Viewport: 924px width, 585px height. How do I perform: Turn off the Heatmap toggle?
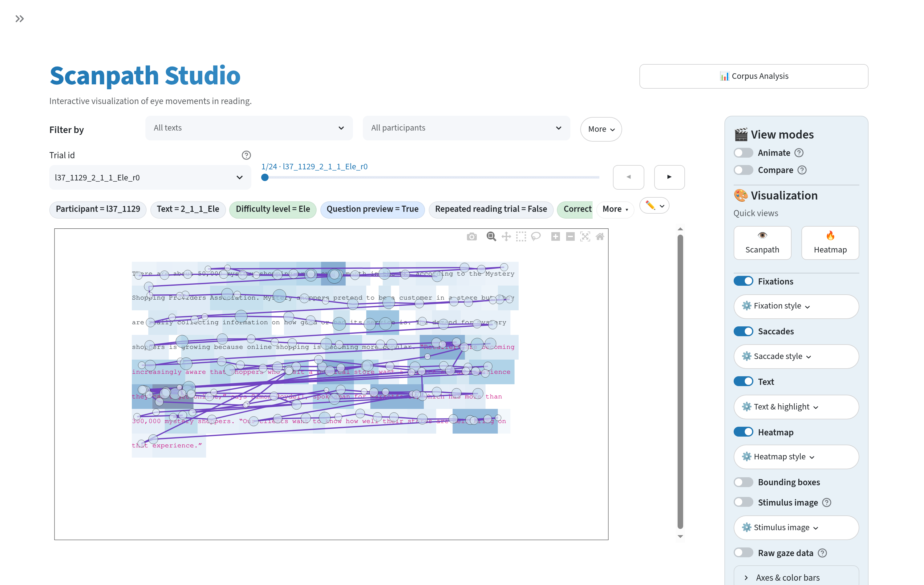pyautogui.click(x=743, y=432)
